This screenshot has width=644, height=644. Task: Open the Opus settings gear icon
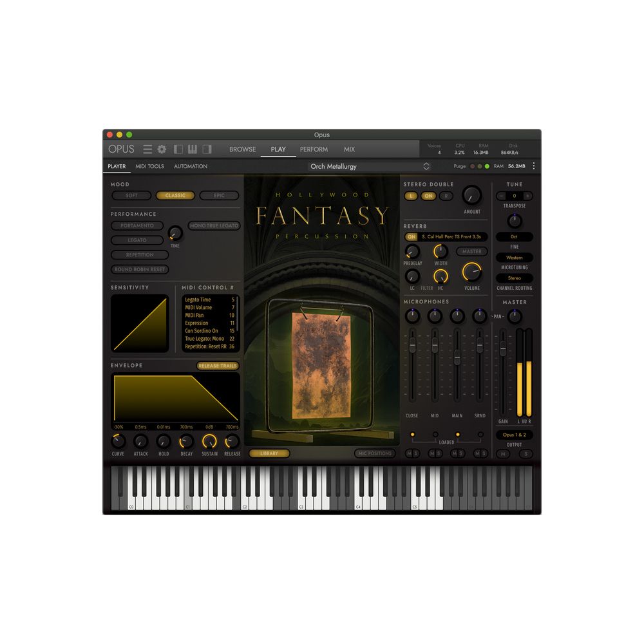[x=162, y=149]
